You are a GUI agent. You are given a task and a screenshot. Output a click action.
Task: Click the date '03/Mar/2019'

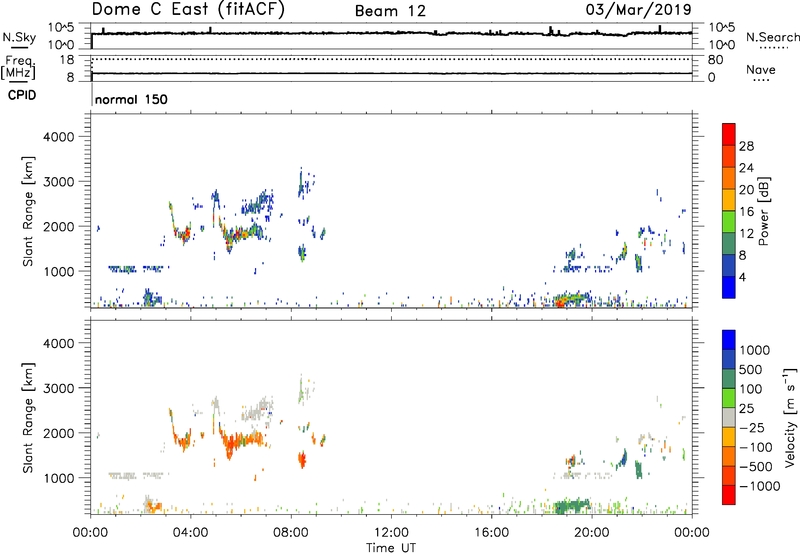coord(638,9)
